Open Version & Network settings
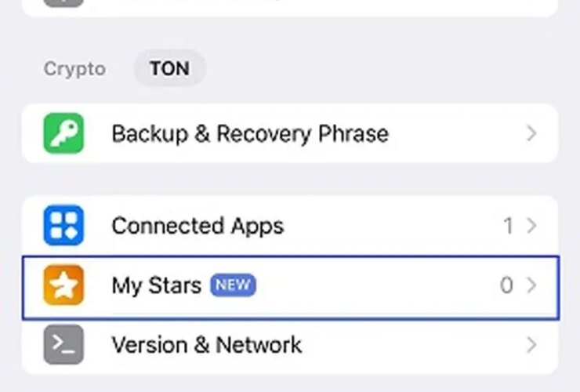The width and height of the screenshot is (580, 392). point(206,344)
